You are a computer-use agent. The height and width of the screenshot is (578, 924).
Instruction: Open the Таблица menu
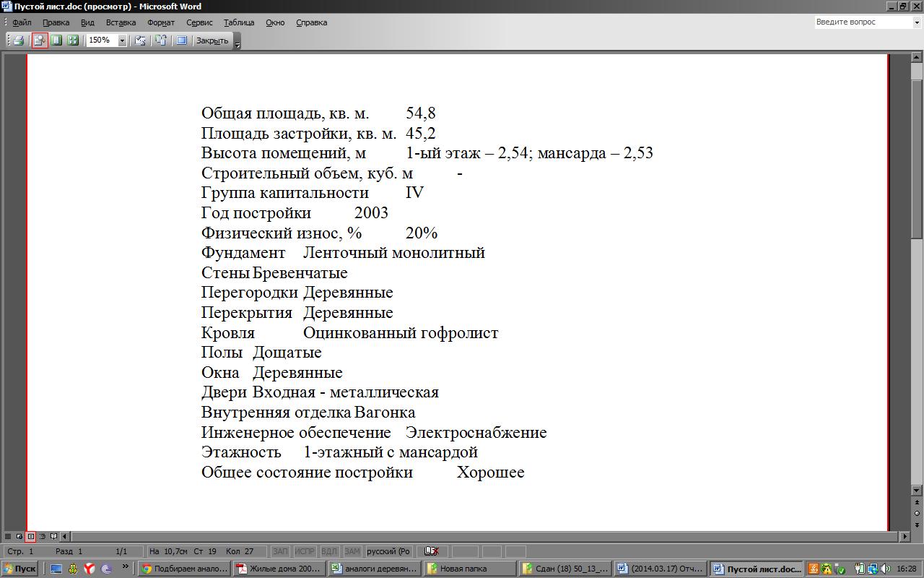click(x=239, y=22)
